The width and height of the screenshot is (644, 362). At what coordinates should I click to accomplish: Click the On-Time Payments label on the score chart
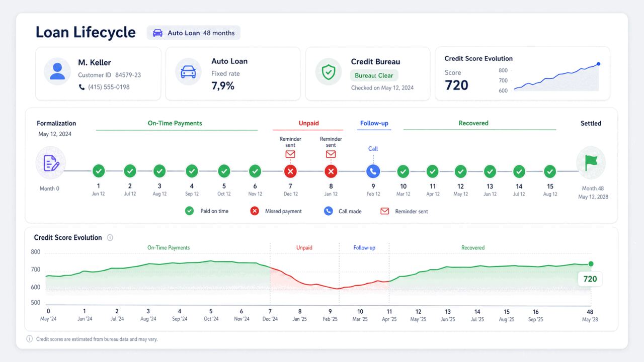(169, 248)
